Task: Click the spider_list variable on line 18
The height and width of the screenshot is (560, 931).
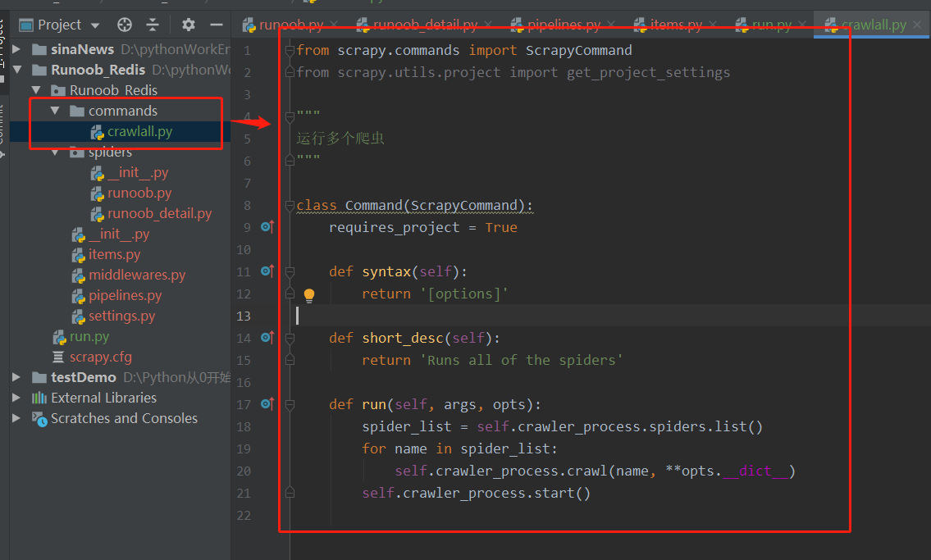Action: 407,426
